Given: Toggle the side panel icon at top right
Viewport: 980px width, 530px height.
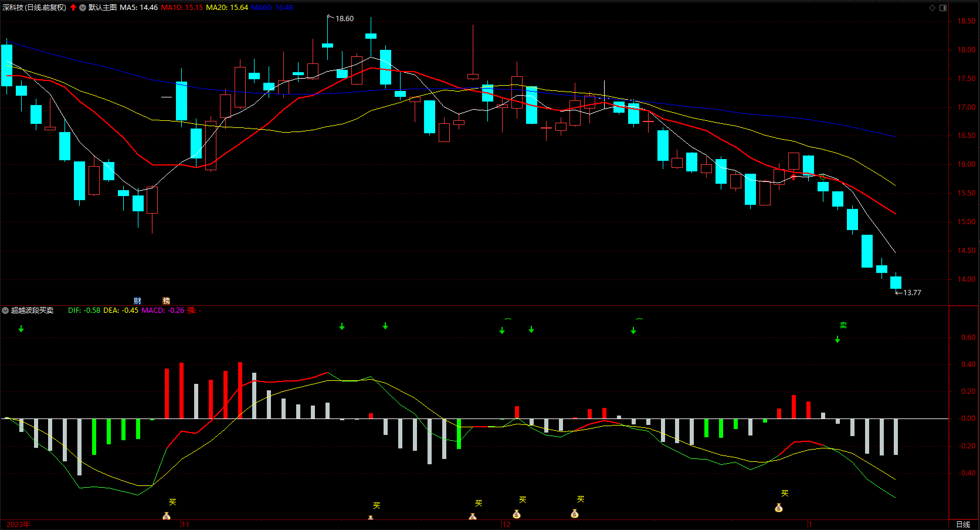Looking at the screenshot, I should (x=943, y=8).
